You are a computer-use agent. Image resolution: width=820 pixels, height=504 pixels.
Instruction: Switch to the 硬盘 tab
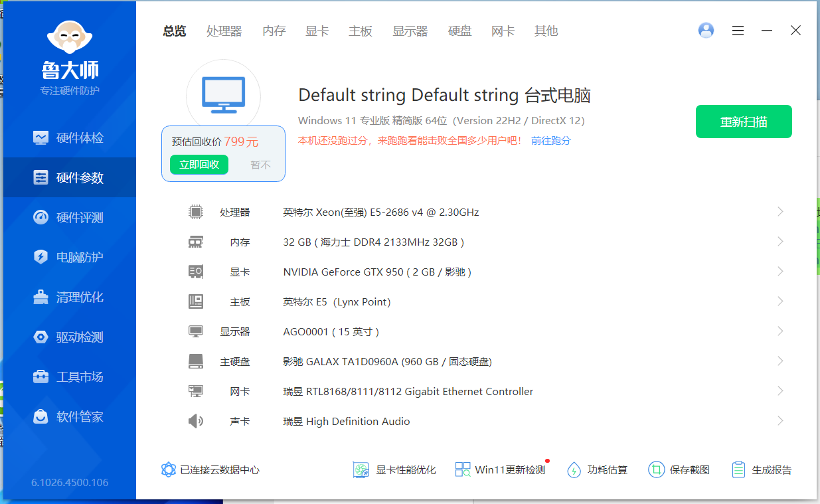pyautogui.click(x=459, y=31)
